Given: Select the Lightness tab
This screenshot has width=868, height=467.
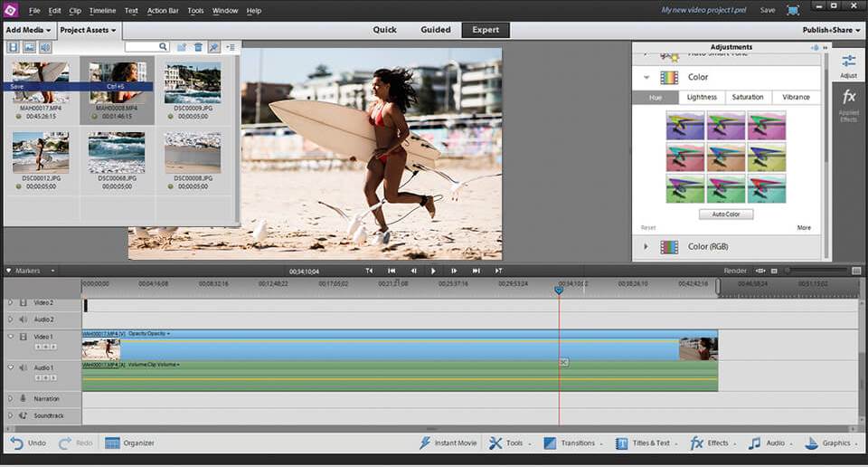Looking at the screenshot, I should (702, 97).
